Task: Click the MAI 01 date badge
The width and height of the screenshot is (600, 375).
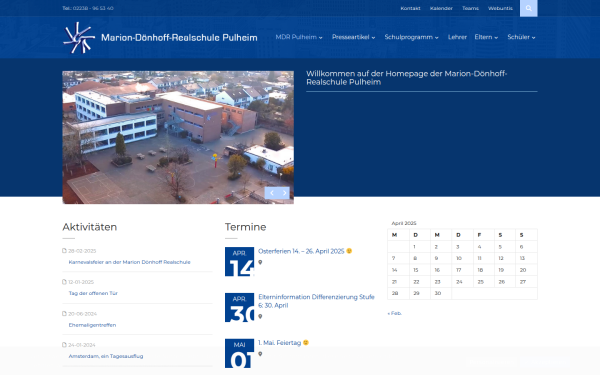Action: click(x=240, y=353)
